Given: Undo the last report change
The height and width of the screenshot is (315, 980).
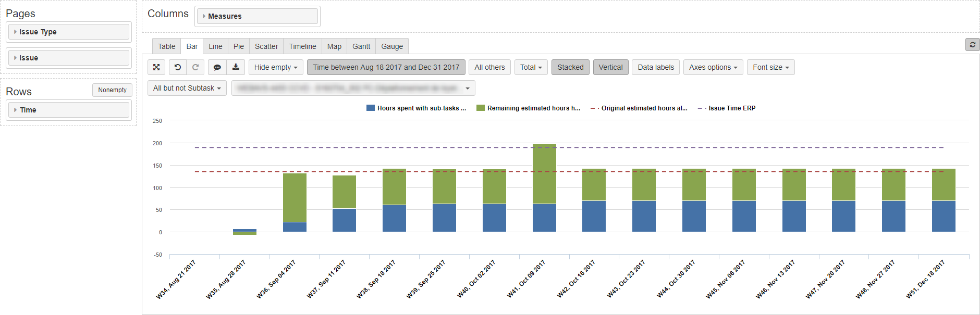Looking at the screenshot, I should click(x=178, y=67).
